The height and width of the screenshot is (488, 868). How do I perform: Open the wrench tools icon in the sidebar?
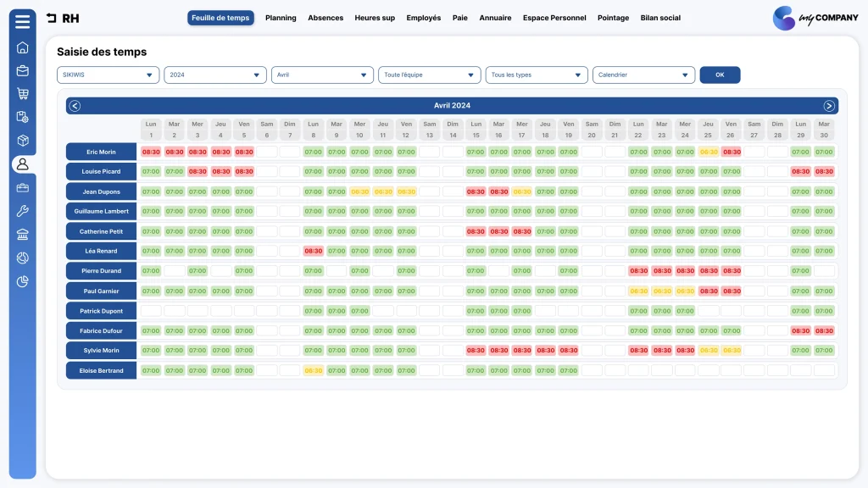(x=22, y=211)
